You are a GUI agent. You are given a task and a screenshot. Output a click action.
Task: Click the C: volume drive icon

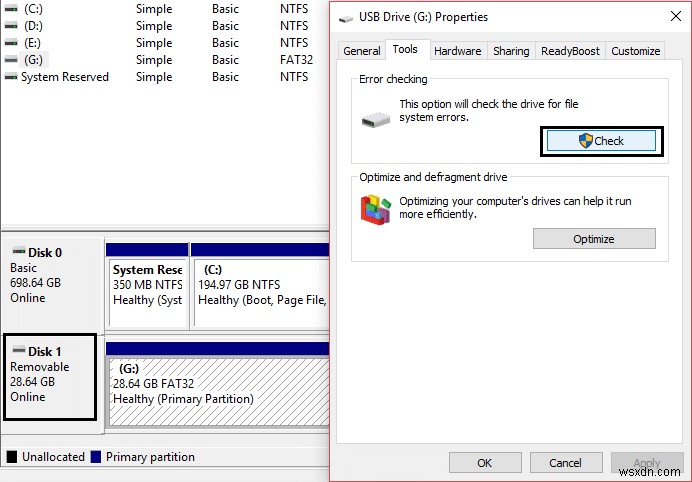point(11,9)
